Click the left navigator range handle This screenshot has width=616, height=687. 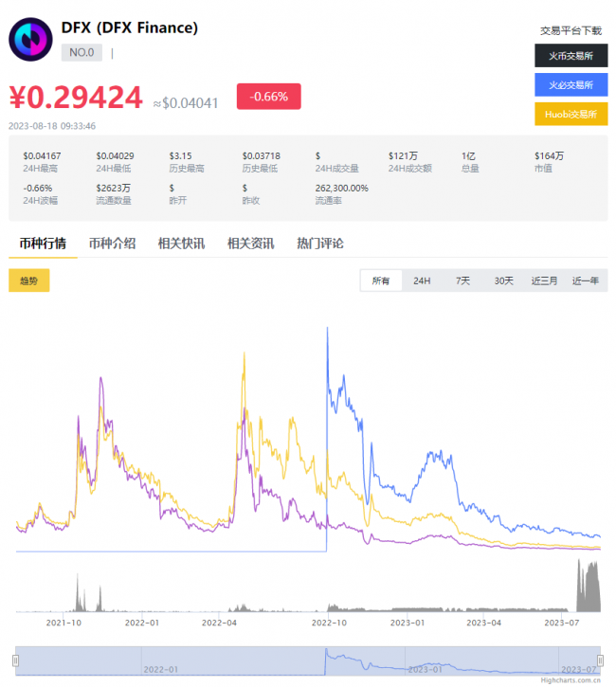(x=16, y=660)
